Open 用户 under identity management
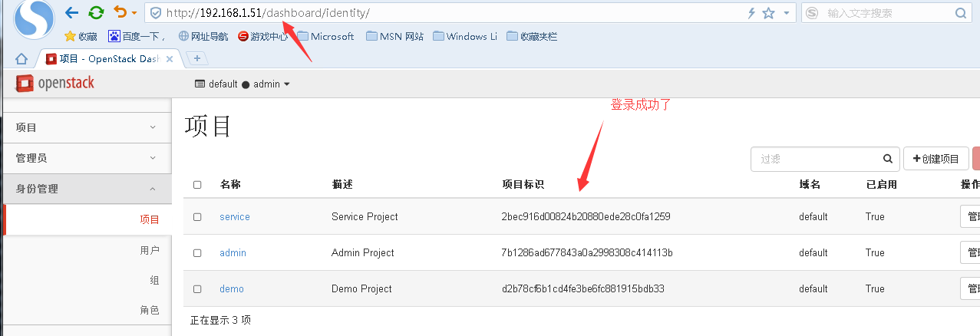Image resolution: width=980 pixels, height=336 pixels. [150, 250]
